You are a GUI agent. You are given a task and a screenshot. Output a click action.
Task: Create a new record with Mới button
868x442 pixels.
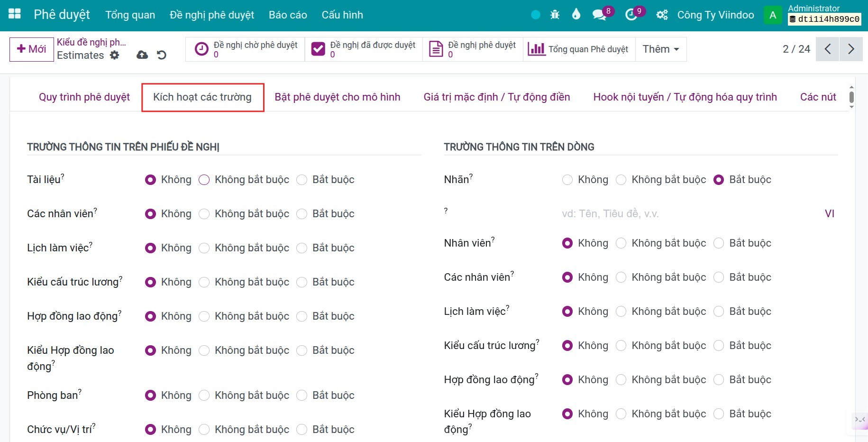click(31, 49)
